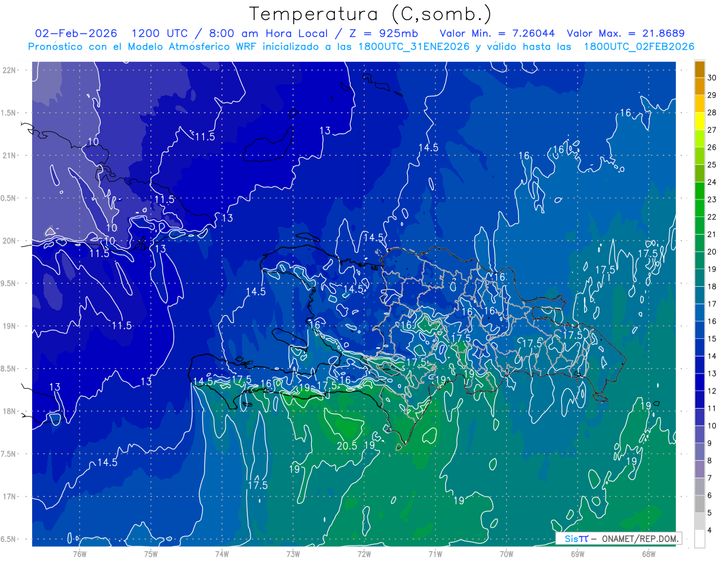
Task: Click the "17N" latitude axis label
Action: (10, 497)
